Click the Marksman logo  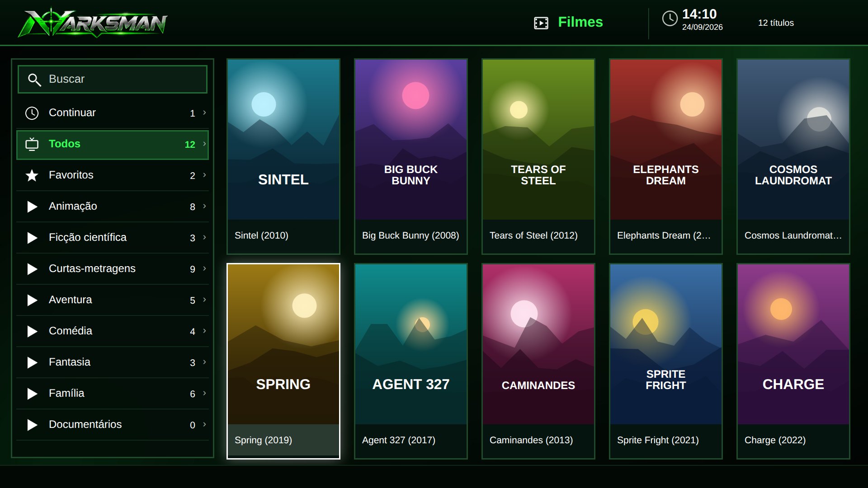pyautogui.click(x=93, y=23)
